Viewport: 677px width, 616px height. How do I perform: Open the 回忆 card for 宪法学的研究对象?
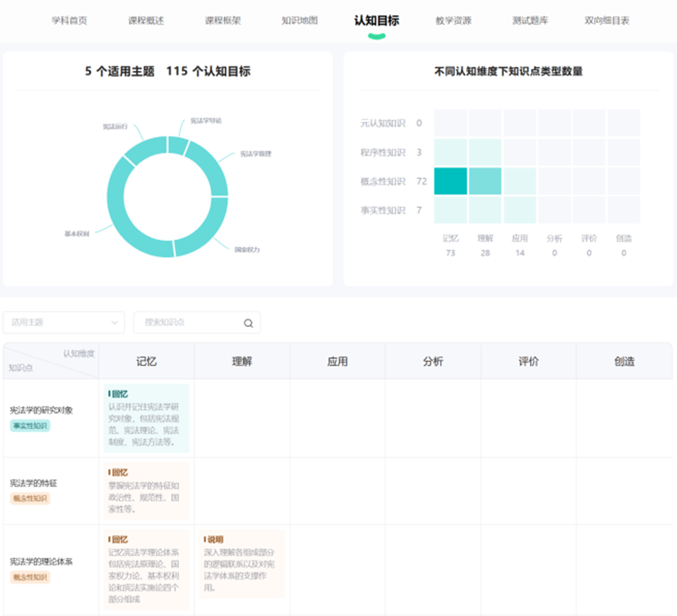[146, 418]
